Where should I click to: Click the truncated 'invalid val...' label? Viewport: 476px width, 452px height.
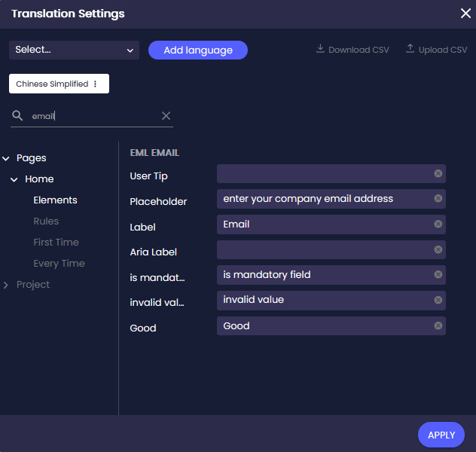(x=157, y=302)
